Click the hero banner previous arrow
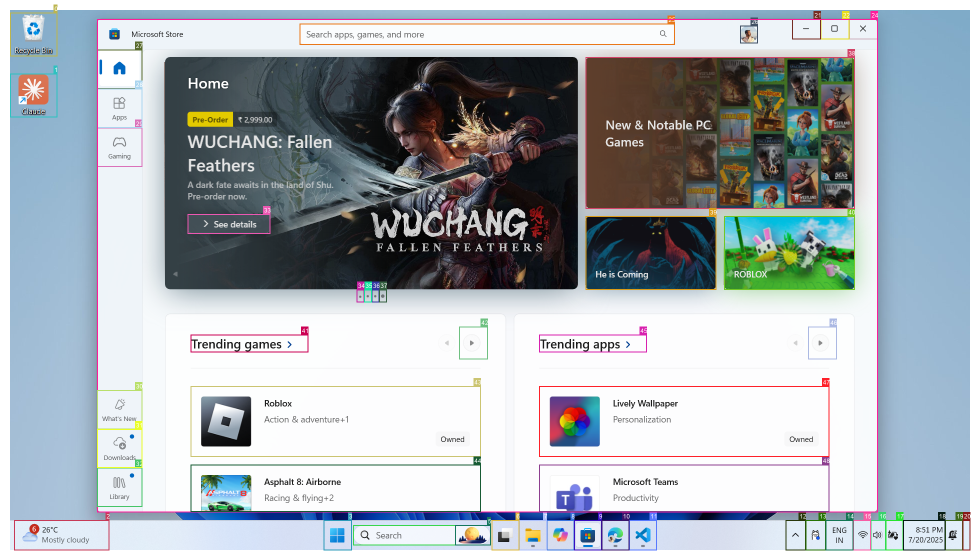980x560 pixels. tap(175, 274)
